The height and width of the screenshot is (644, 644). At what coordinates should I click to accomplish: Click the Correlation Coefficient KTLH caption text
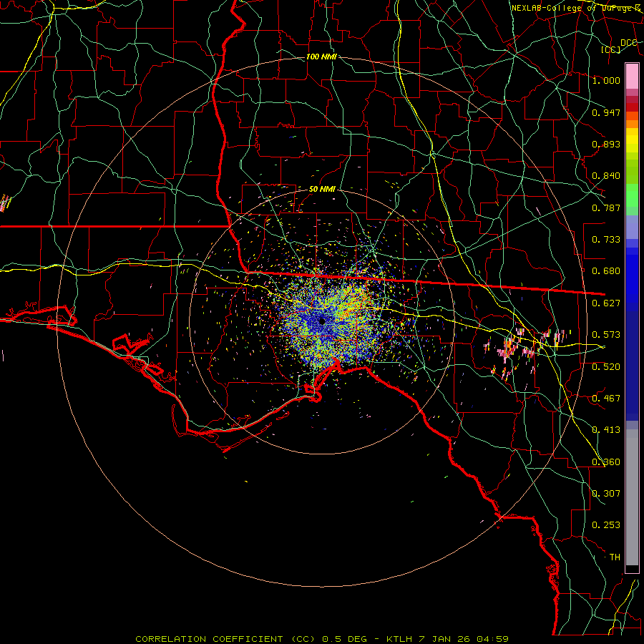click(x=322, y=639)
